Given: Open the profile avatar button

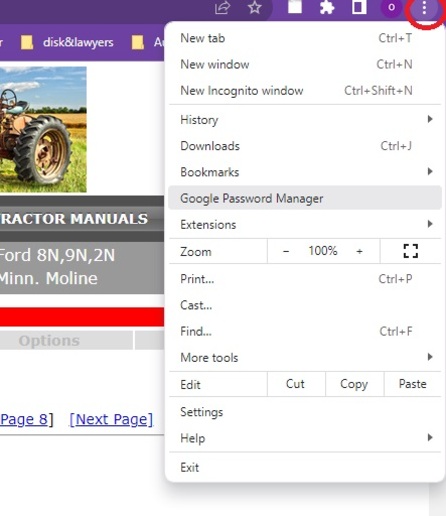Looking at the screenshot, I should [392, 7].
